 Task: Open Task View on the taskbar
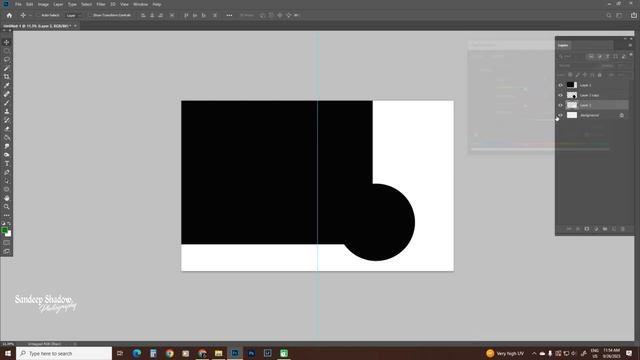point(120,353)
